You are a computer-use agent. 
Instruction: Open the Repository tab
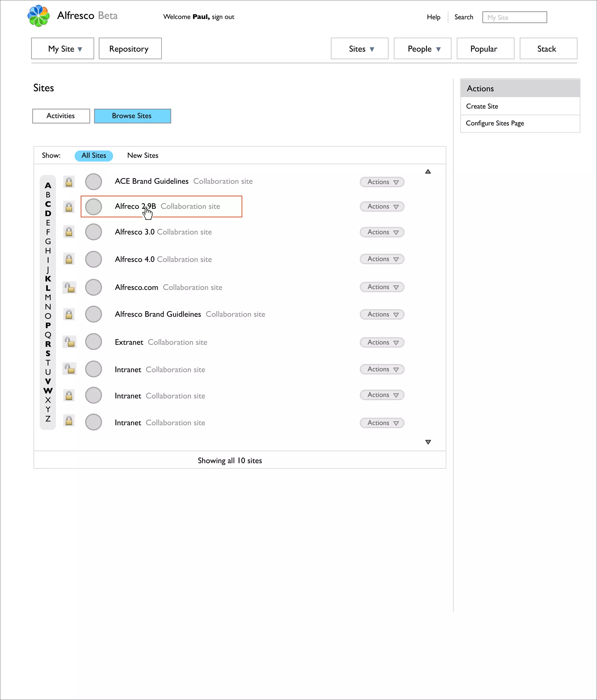pos(130,49)
